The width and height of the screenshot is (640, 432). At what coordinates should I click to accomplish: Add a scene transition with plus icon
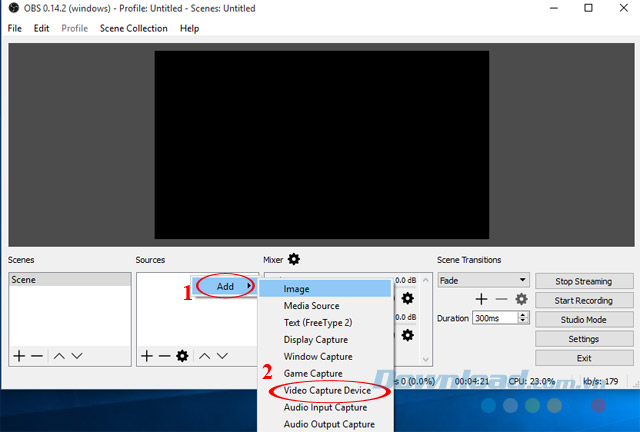(481, 299)
